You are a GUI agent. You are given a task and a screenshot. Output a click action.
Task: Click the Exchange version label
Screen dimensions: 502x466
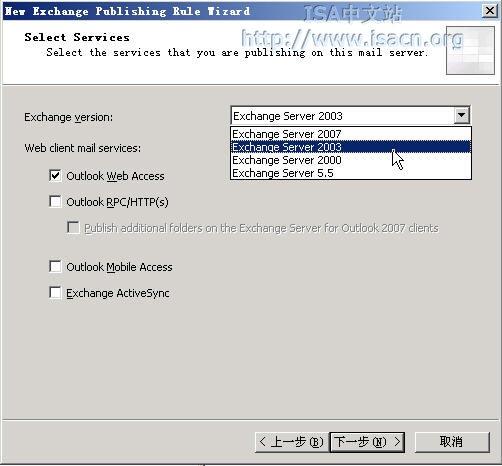coord(69,117)
